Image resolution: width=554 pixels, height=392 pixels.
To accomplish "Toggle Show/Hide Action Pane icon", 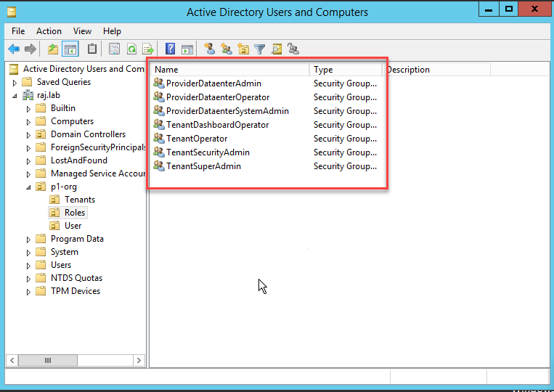I will (x=187, y=49).
